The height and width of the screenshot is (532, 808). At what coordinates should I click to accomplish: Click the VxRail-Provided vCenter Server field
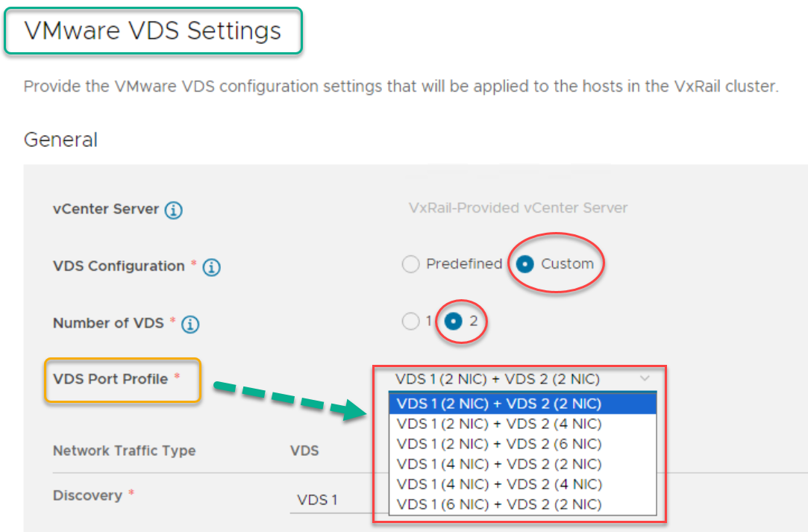[518, 207]
